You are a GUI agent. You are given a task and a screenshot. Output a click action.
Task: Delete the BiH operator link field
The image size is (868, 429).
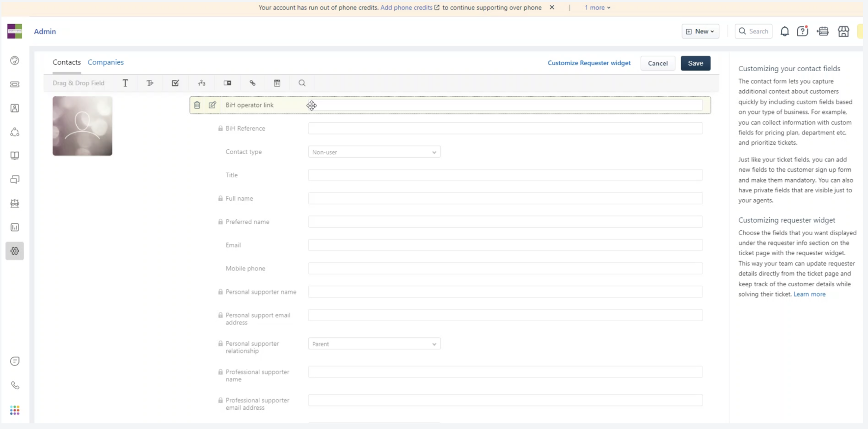197,105
